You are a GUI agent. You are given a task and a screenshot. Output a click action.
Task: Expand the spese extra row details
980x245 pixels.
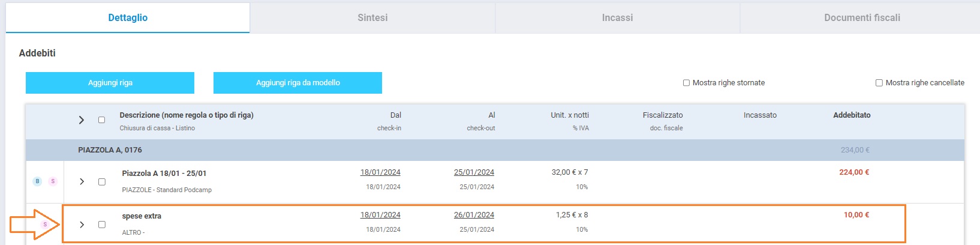pyautogui.click(x=82, y=225)
